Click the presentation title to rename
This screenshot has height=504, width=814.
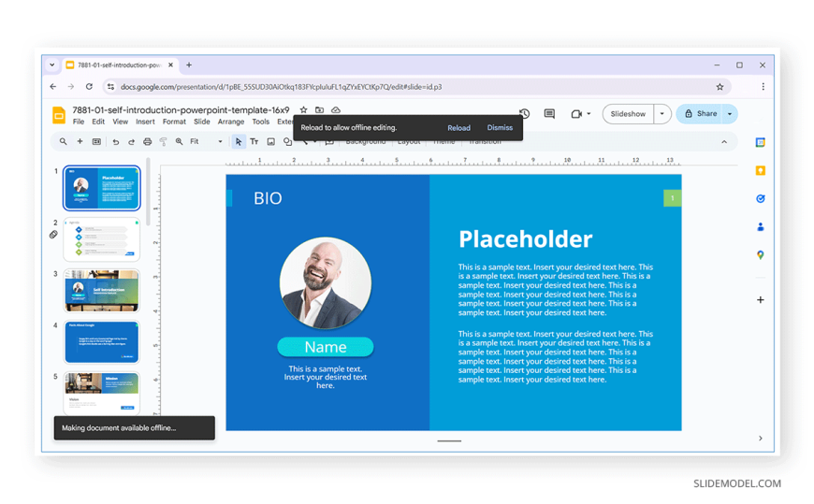pos(181,110)
